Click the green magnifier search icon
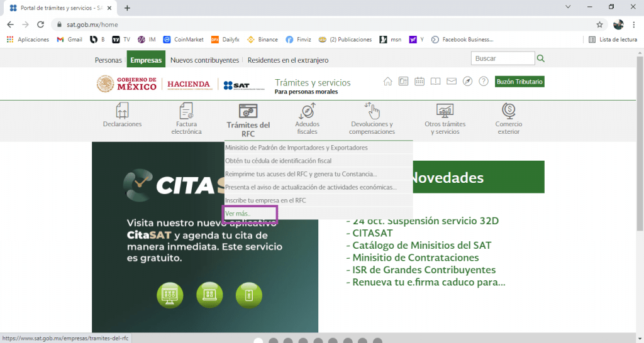Image resolution: width=644 pixels, height=343 pixels. (540, 58)
